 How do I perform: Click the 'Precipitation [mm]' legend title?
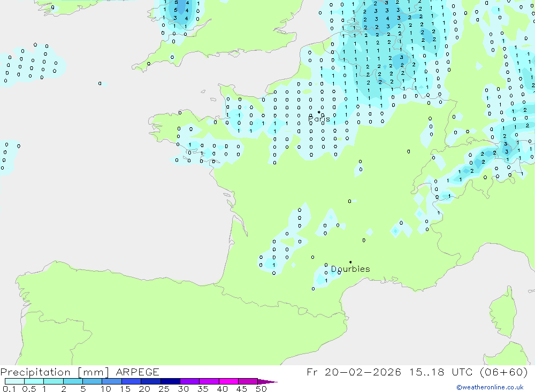pos(55,372)
